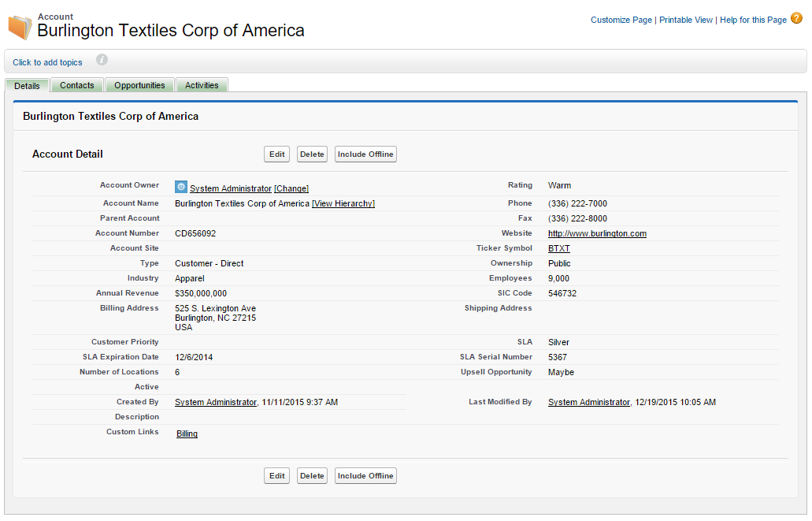Screen dimensions: 812x521
Task: Click the Change owner link
Action: coord(291,188)
